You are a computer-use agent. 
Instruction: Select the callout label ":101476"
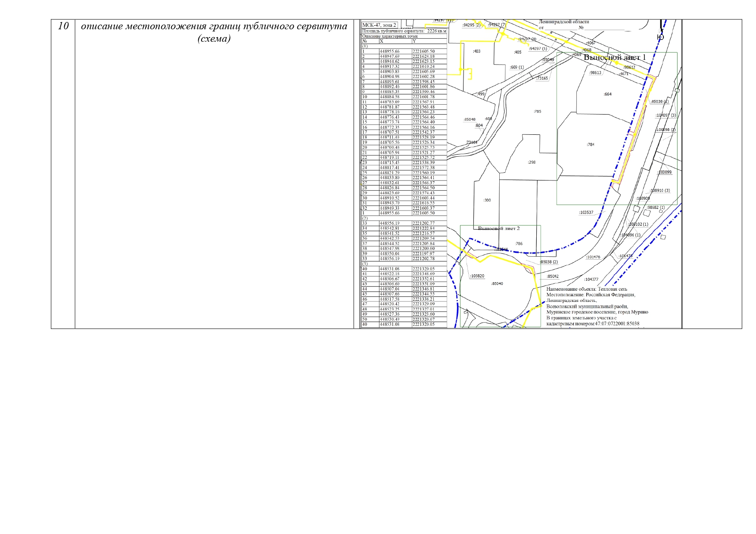[x=593, y=257]
